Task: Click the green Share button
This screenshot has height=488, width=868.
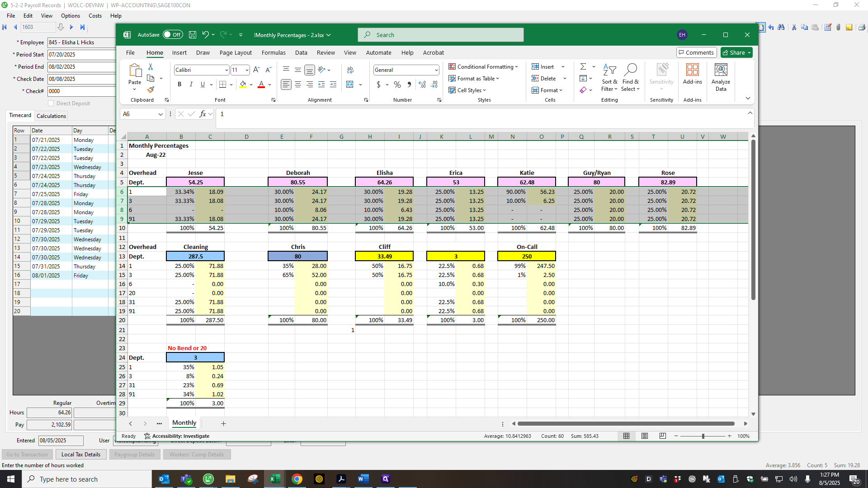Action: 736,52
